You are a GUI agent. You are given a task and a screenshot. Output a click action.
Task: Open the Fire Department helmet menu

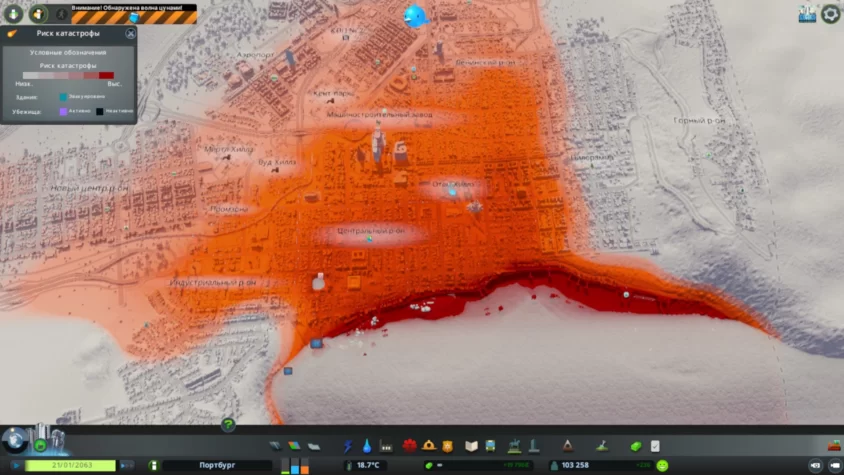point(429,445)
